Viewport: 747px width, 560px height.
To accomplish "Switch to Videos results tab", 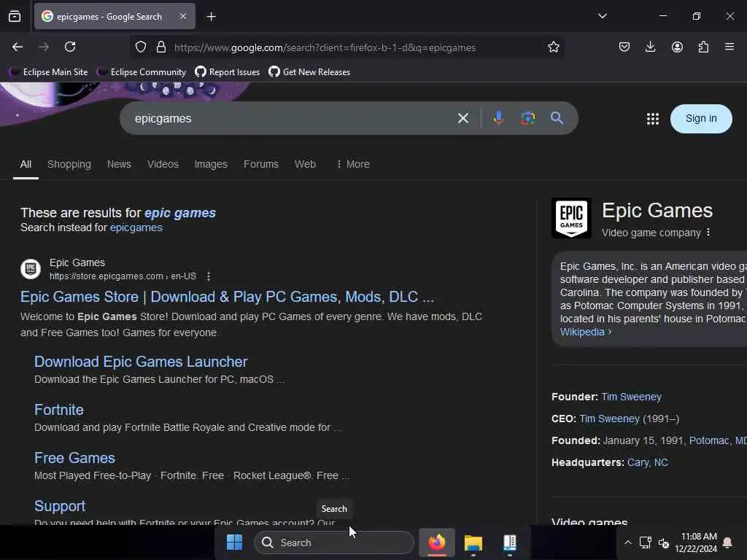I will coord(163,164).
